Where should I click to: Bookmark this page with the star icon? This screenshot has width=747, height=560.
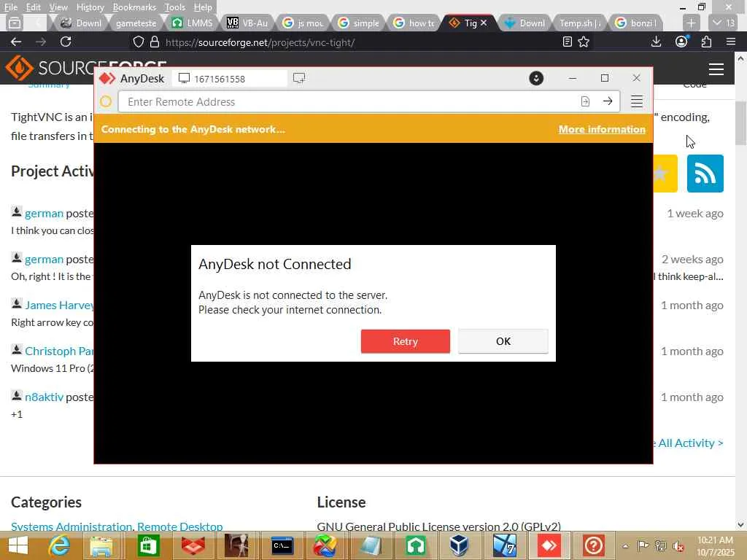[x=584, y=42]
